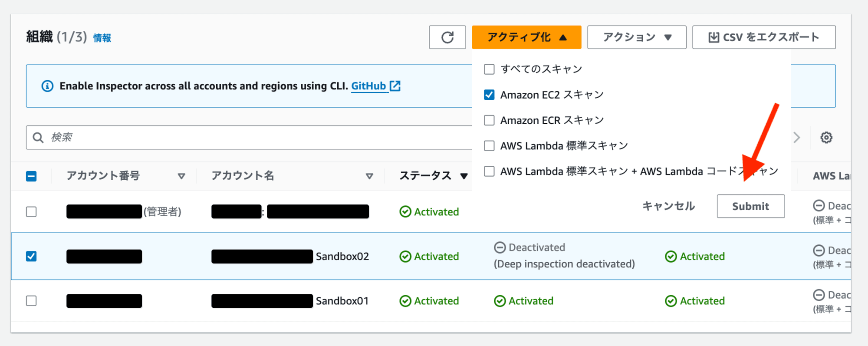Check AWS Lambda 標準スキャン only
This screenshot has height=346, width=868.
pyautogui.click(x=489, y=146)
